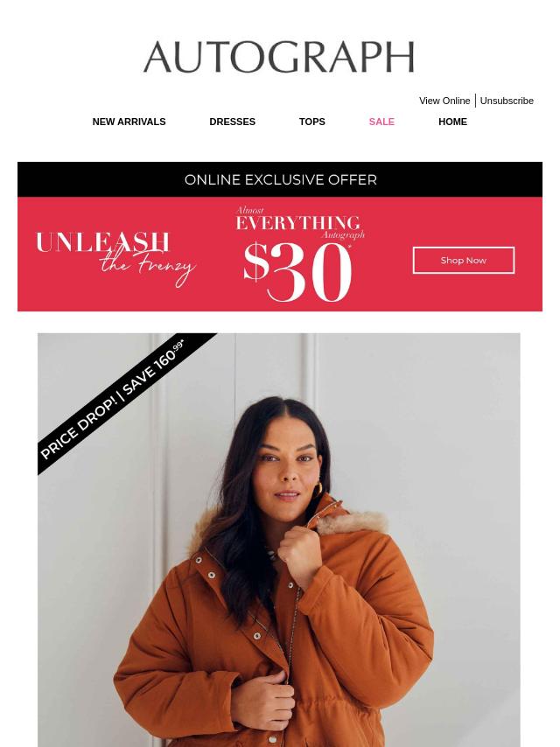
Task: Click the large $30 price graphic
Action: (x=297, y=272)
